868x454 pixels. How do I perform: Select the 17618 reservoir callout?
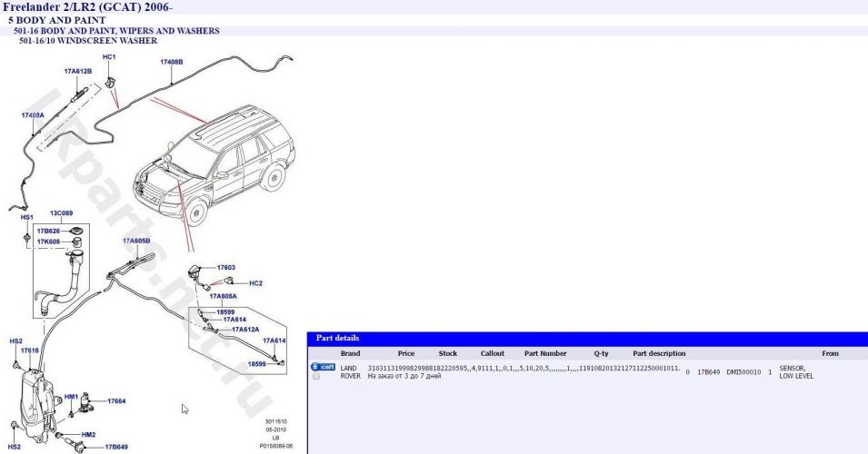click(30, 350)
